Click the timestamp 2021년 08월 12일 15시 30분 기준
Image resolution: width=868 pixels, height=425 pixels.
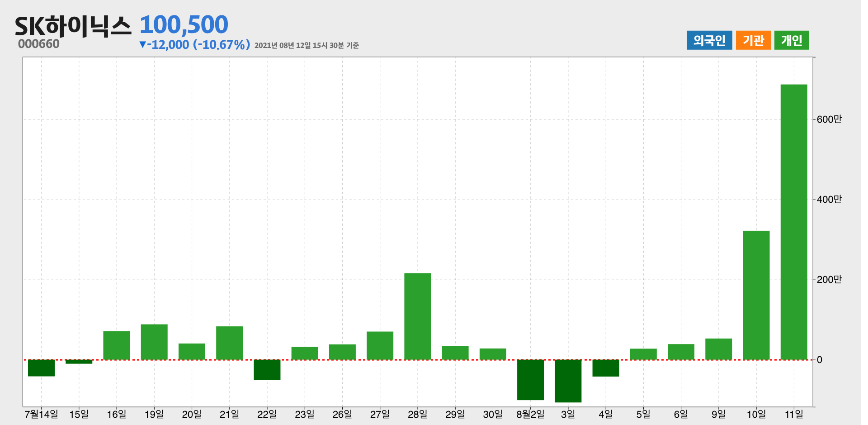[x=307, y=45]
